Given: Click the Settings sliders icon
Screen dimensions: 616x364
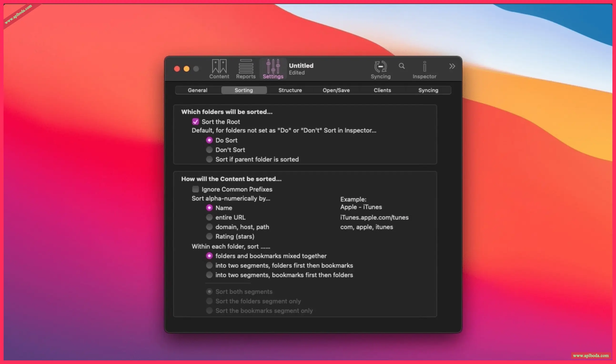Looking at the screenshot, I should (273, 67).
